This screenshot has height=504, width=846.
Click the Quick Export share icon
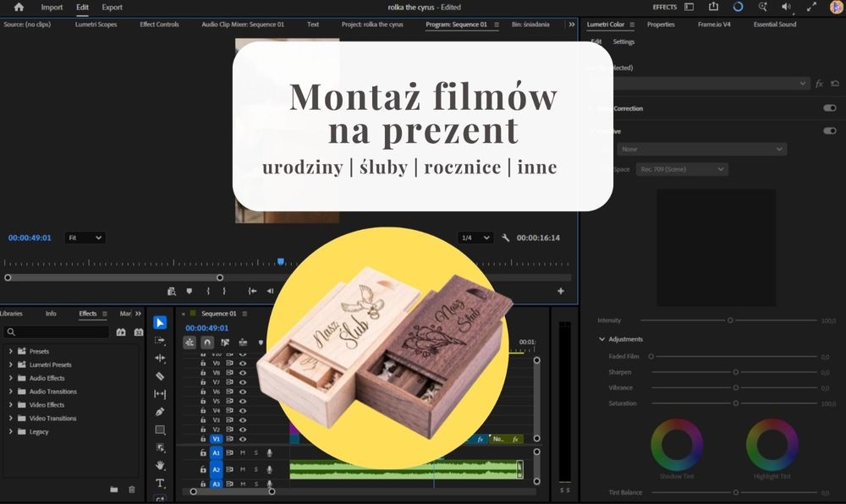pos(713,7)
